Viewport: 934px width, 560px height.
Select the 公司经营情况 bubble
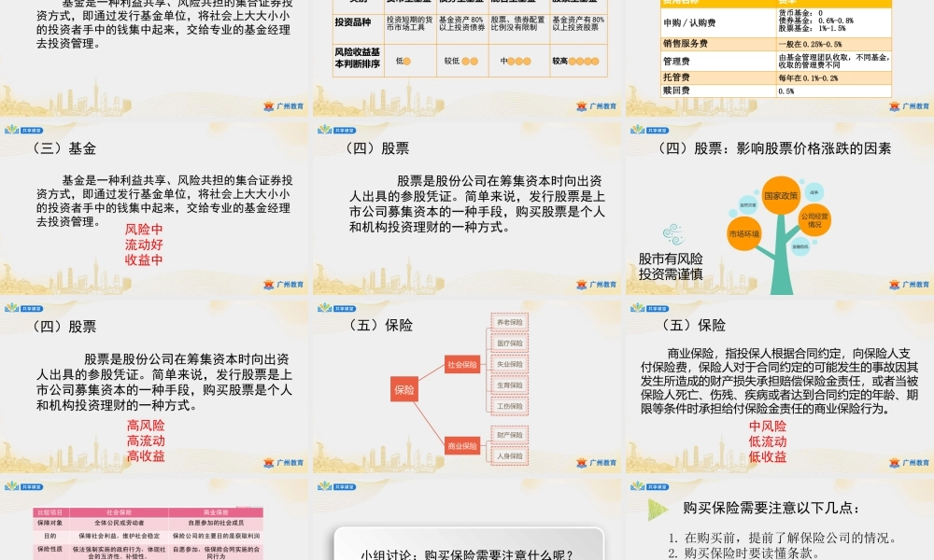click(816, 217)
